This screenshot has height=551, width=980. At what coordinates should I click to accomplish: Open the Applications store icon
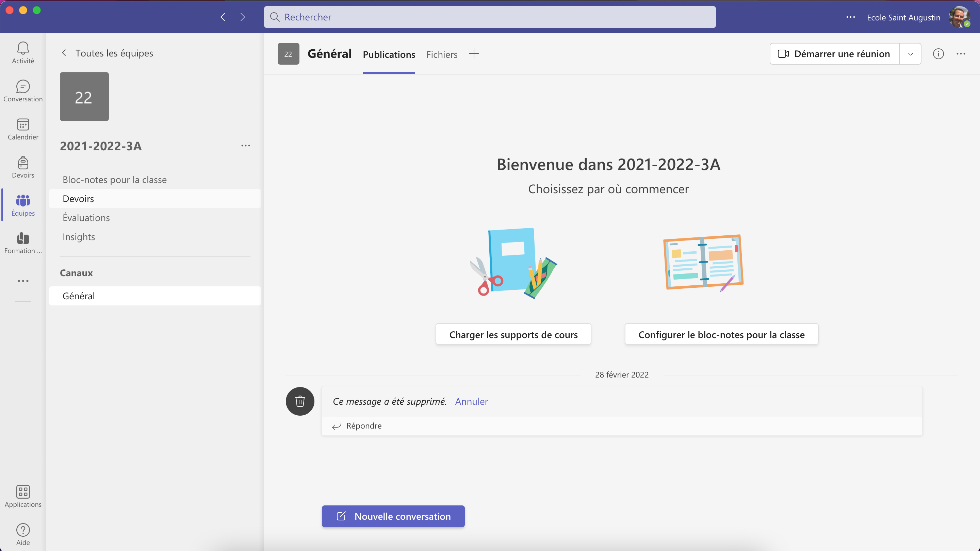[23, 496]
